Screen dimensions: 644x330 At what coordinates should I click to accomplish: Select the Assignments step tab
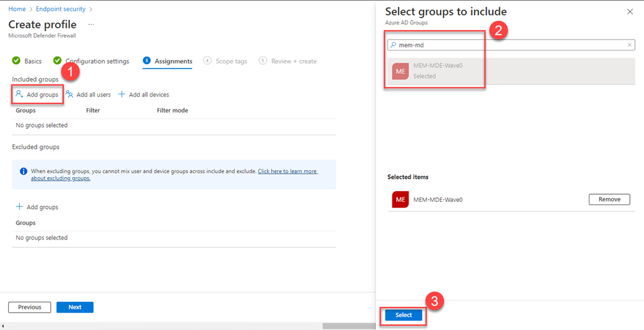167,61
